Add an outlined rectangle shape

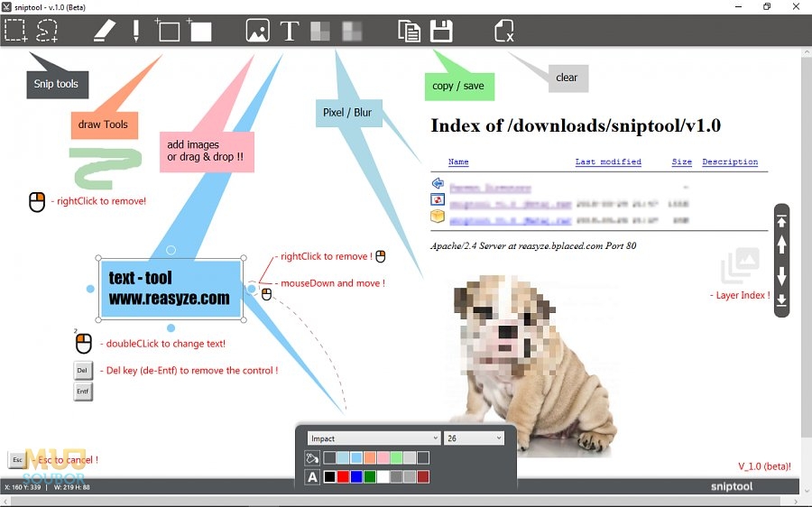point(167,30)
